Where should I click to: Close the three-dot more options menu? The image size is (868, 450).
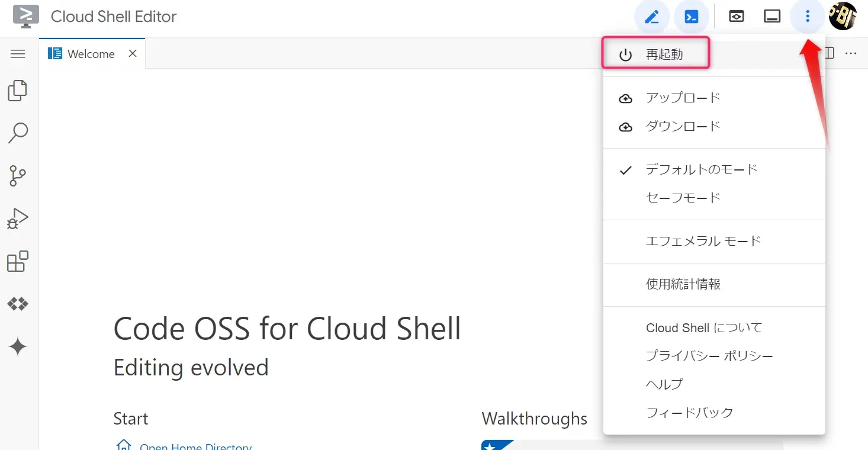(x=807, y=17)
